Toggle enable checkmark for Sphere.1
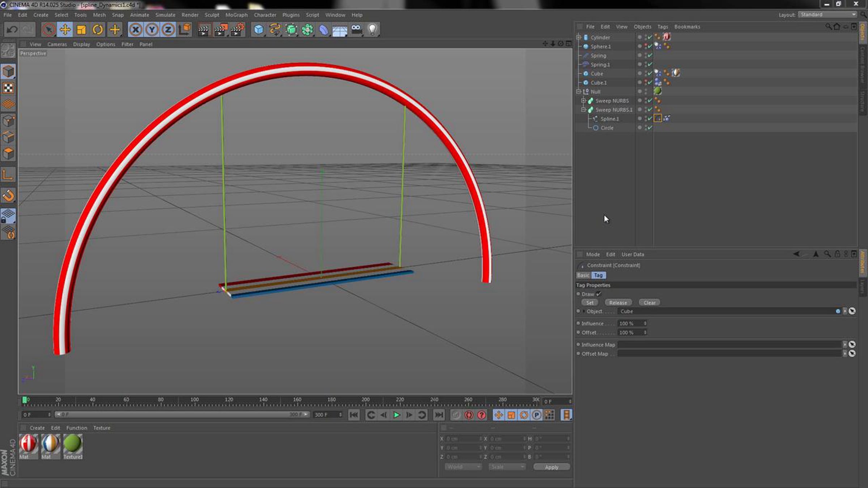This screenshot has width=868, height=488. coord(650,46)
